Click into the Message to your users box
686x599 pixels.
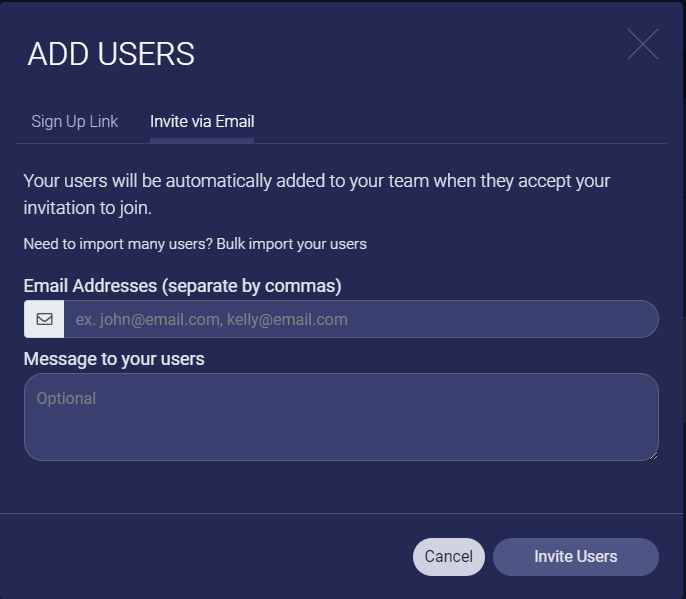(341, 417)
